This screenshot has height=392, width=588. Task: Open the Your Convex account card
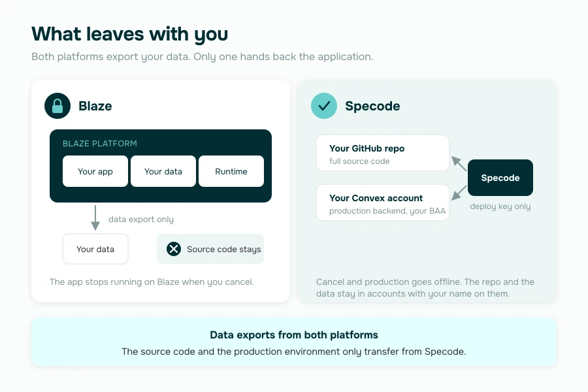(382, 203)
